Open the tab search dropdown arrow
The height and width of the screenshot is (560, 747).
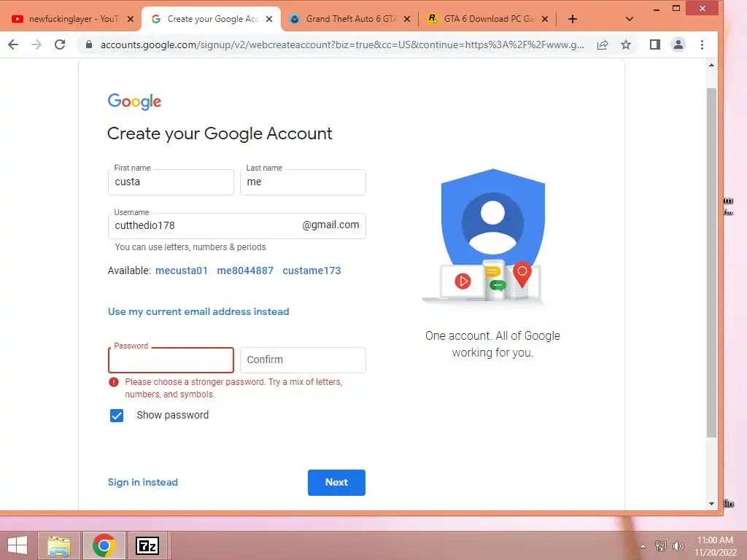click(630, 19)
